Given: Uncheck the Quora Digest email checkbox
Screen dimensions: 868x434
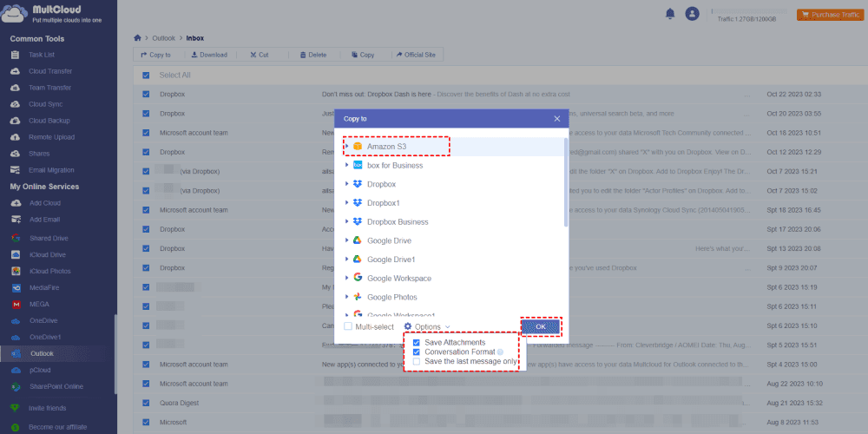Looking at the screenshot, I should pos(146,403).
